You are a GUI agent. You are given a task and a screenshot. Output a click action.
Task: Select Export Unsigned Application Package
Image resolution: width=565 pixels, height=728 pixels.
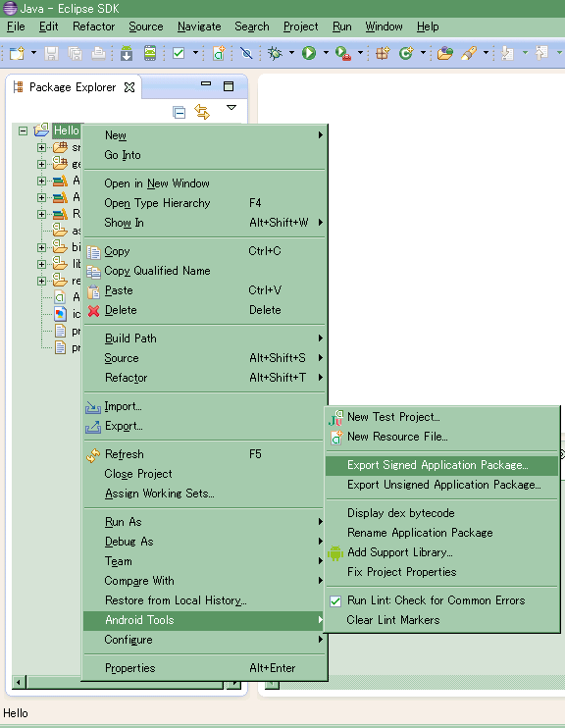pos(442,485)
